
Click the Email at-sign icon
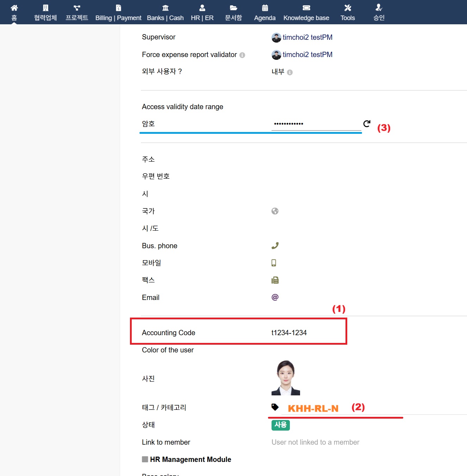click(x=275, y=297)
